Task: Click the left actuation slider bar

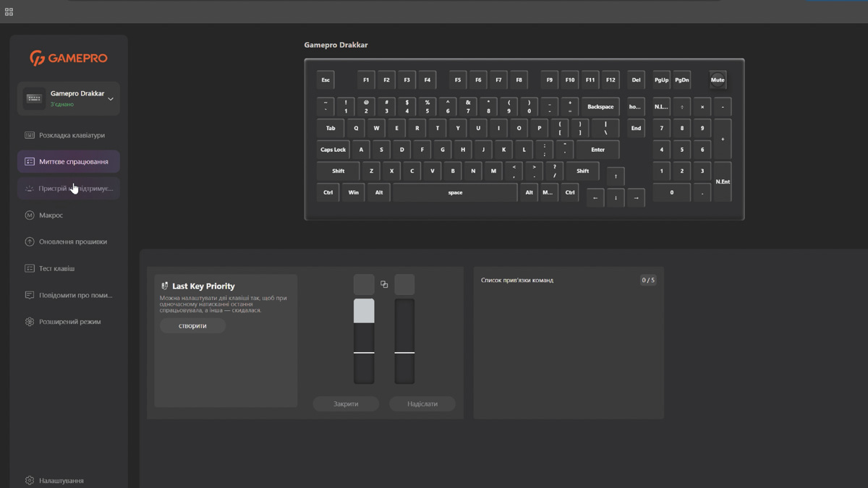Action: (364, 341)
